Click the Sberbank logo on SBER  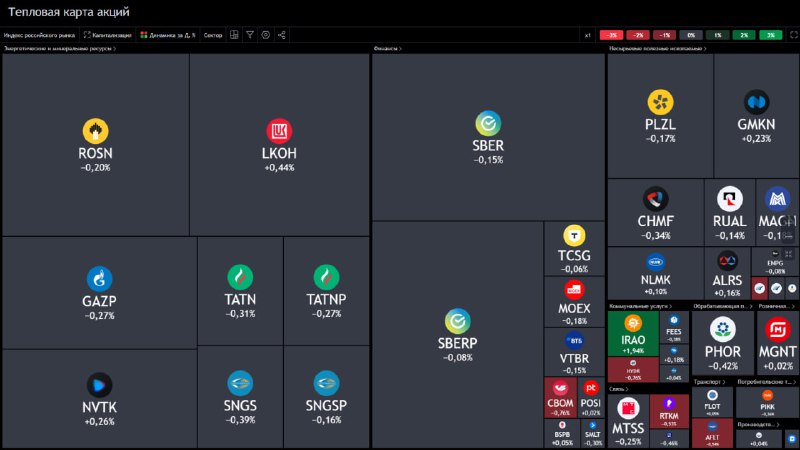point(488,123)
